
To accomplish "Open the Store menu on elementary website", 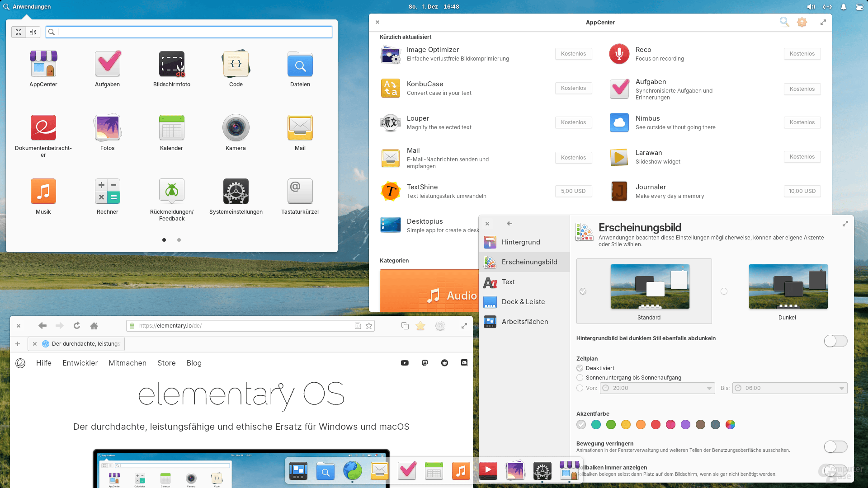I will [x=166, y=363].
